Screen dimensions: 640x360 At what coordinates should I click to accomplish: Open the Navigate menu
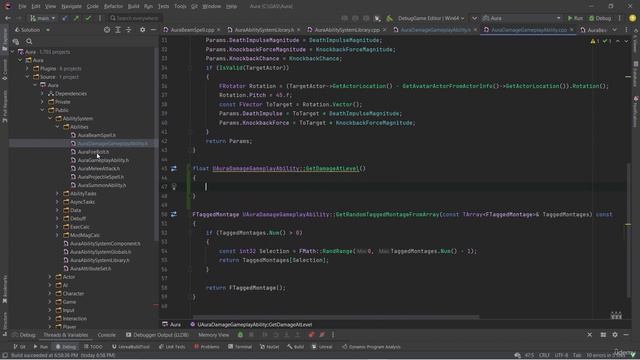71,6
